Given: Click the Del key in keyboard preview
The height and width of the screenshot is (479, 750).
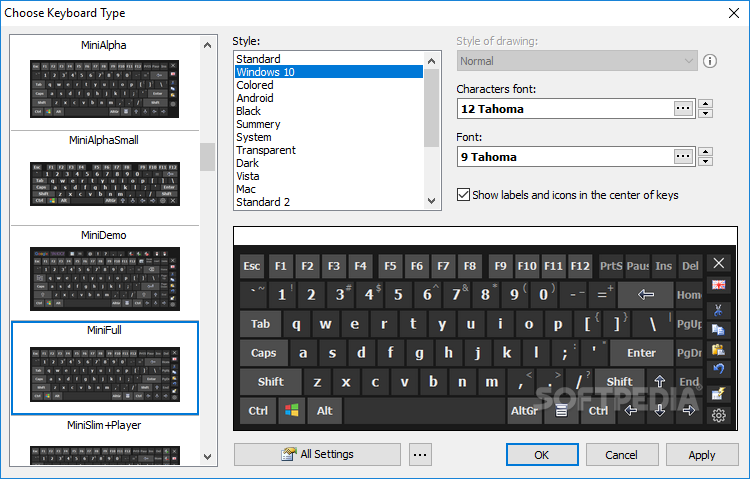Looking at the screenshot, I should (690, 266).
